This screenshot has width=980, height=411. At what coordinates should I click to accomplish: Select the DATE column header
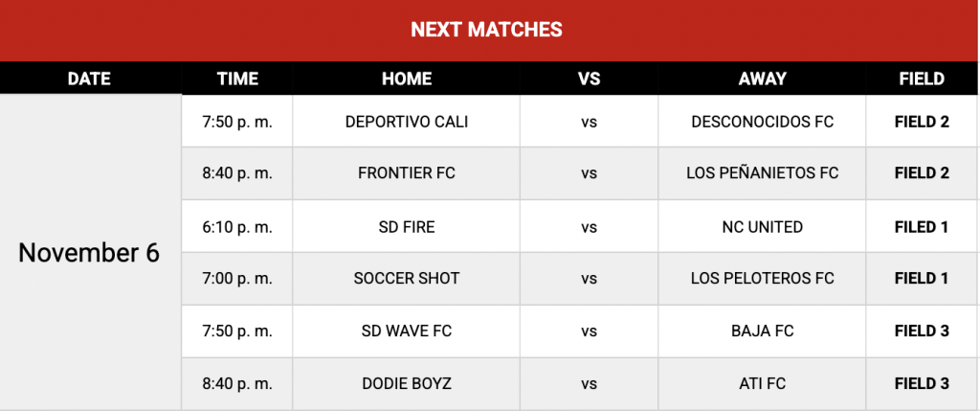click(x=89, y=79)
